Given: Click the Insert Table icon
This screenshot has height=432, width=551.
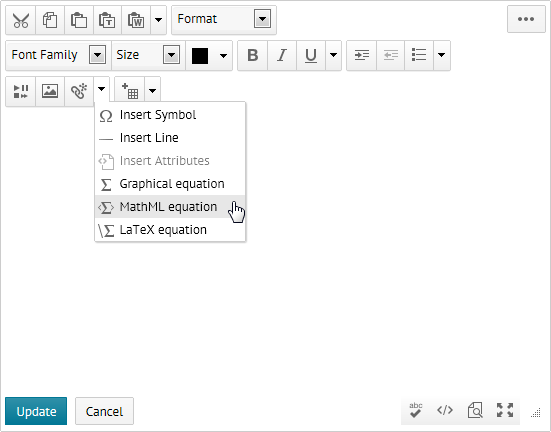Looking at the screenshot, I should [x=130, y=91].
